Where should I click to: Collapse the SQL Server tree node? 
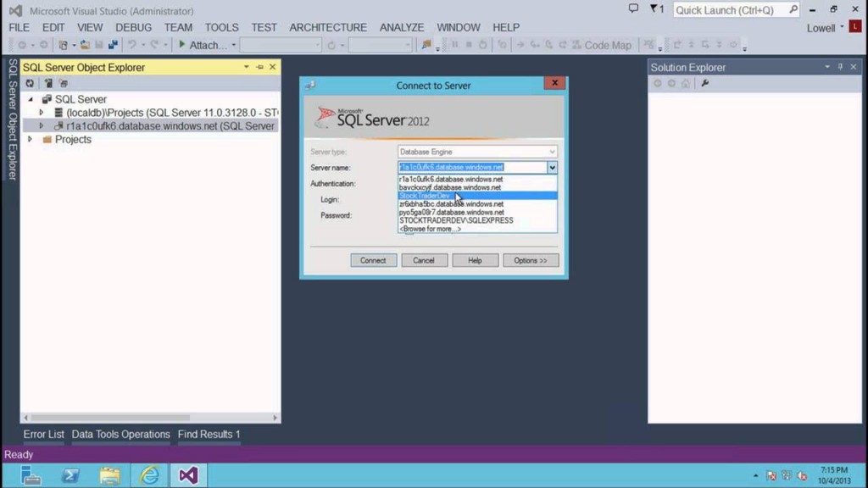[x=31, y=99]
